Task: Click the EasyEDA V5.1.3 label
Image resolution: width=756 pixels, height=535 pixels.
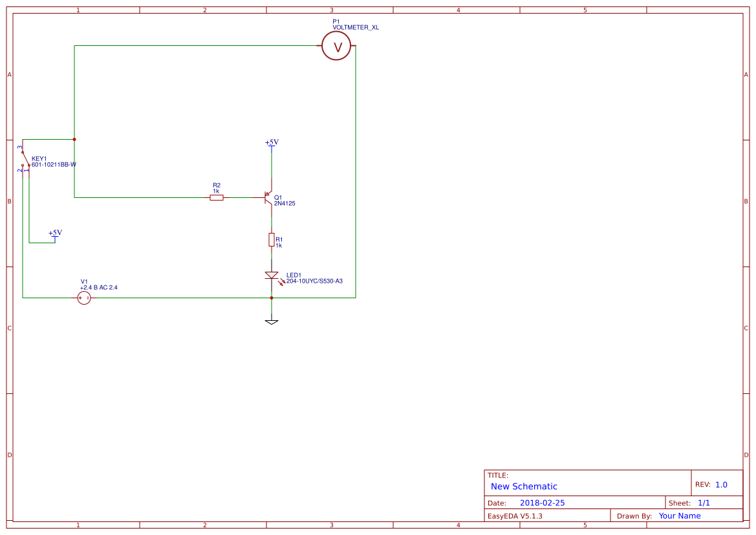Action: (516, 516)
